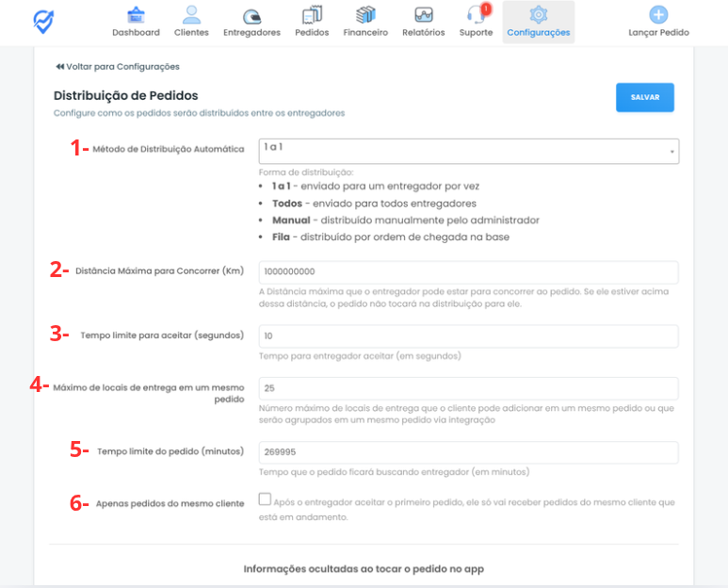The height and width of the screenshot is (588, 728).
Task: Open Relatórios chart icon
Action: pos(423,15)
